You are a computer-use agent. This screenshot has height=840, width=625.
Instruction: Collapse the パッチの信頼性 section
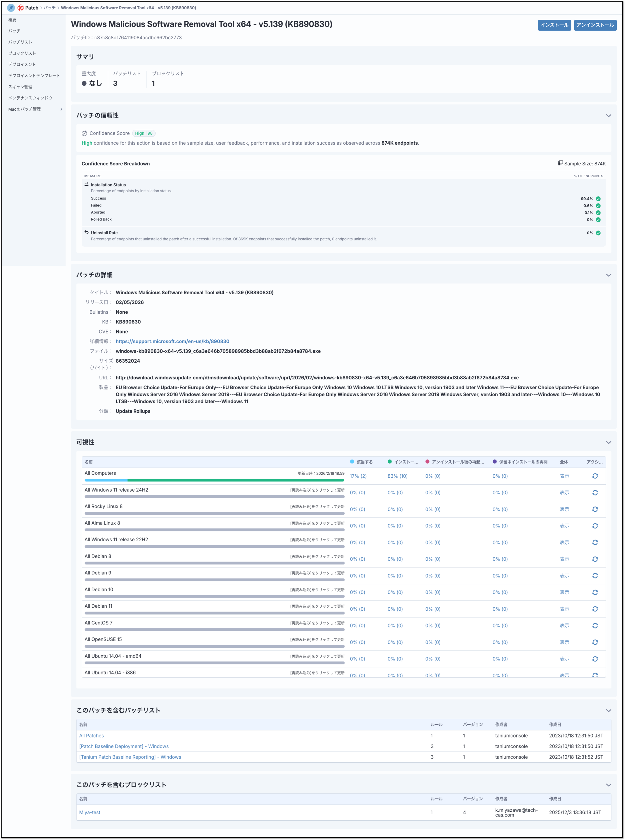pyautogui.click(x=608, y=115)
